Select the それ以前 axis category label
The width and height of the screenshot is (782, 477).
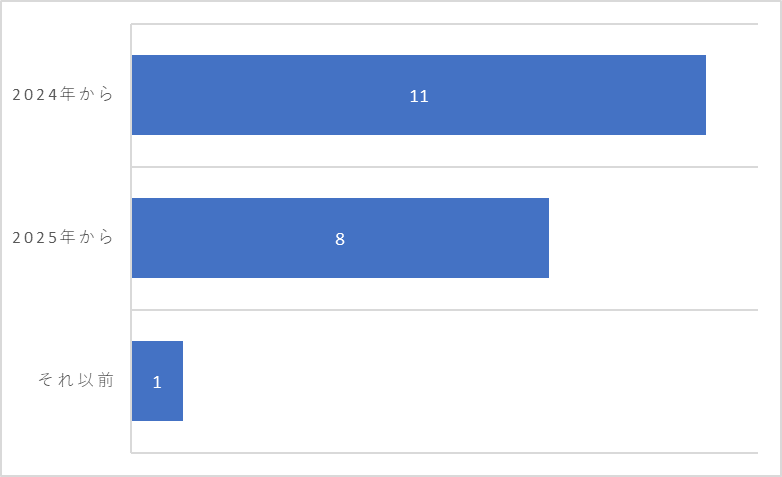[76, 380]
